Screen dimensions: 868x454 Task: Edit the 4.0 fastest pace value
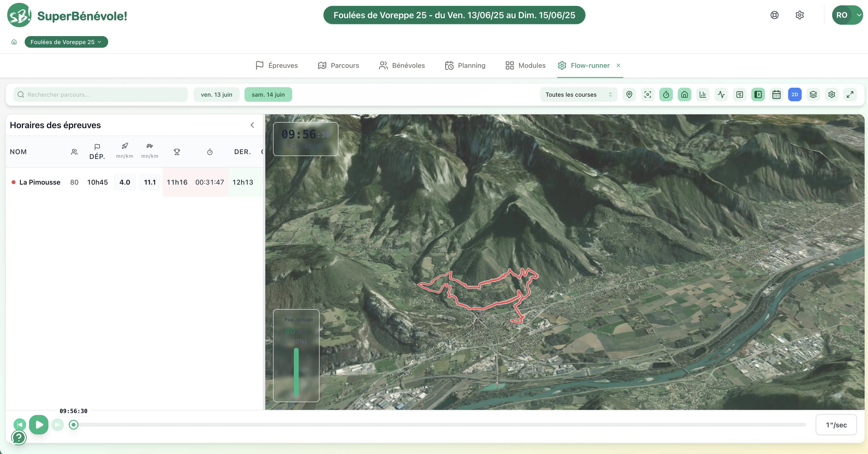pos(125,182)
